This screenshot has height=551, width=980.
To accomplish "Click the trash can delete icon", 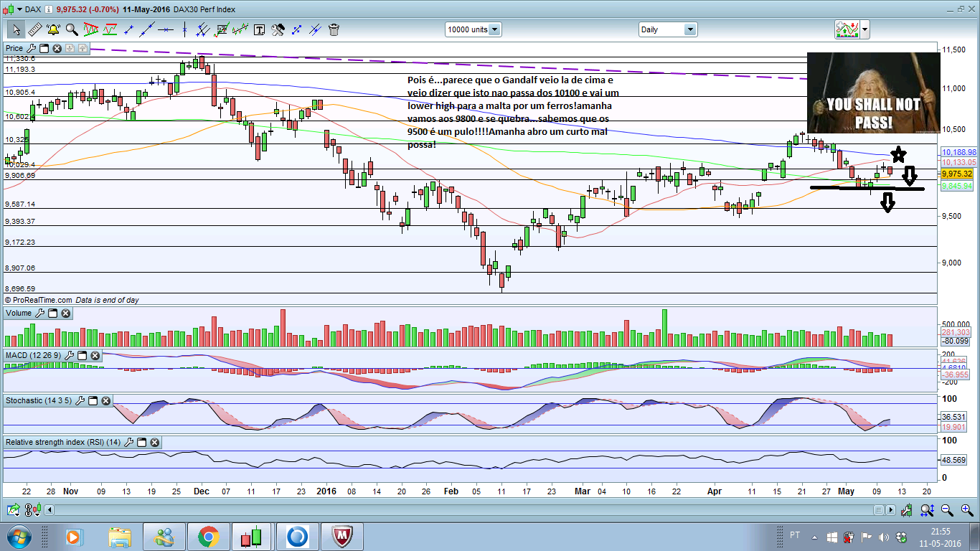I will (x=334, y=29).
